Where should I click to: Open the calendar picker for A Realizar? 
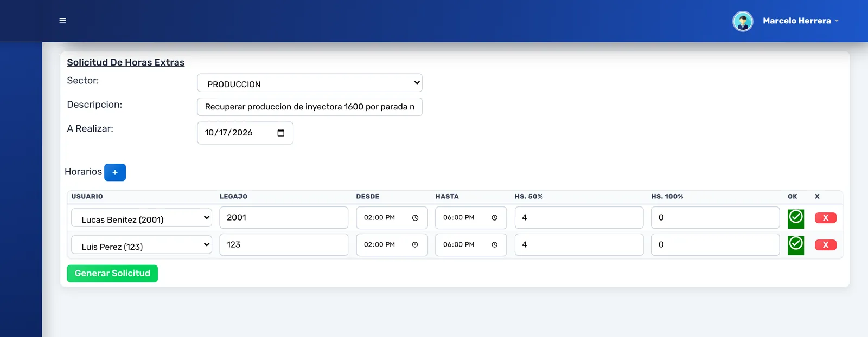(280, 133)
